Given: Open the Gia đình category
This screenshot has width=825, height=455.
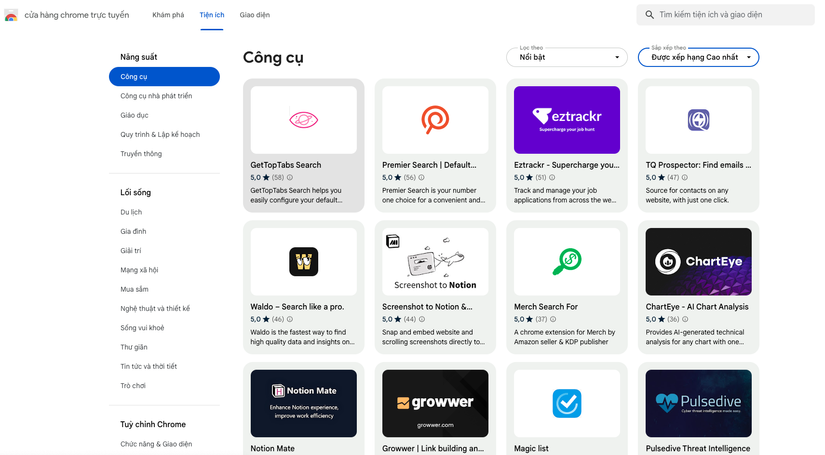Looking at the screenshot, I should coord(133,231).
